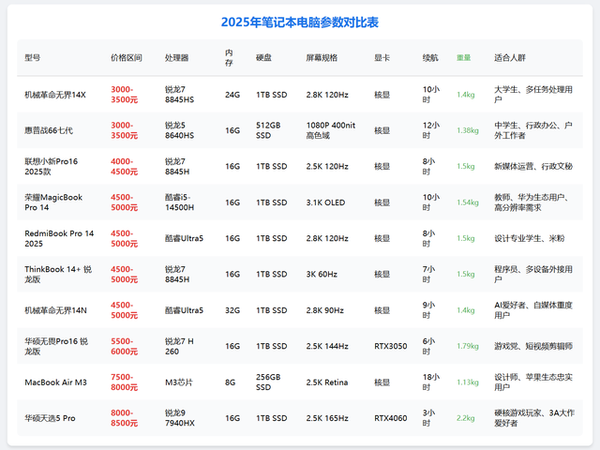600x450 pixels.
Task: Select the model name 华硕无畏Pro16 锐龙版
Action: [56, 346]
